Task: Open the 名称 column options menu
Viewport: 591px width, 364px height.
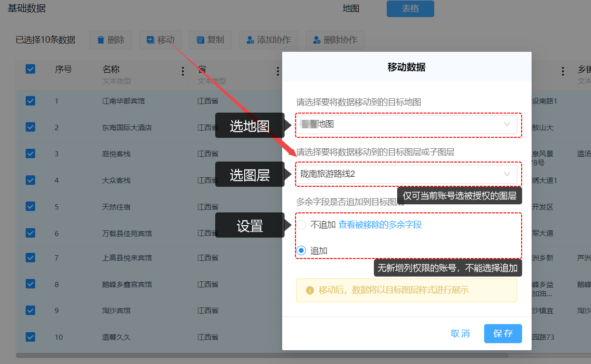Action: point(183,71)
